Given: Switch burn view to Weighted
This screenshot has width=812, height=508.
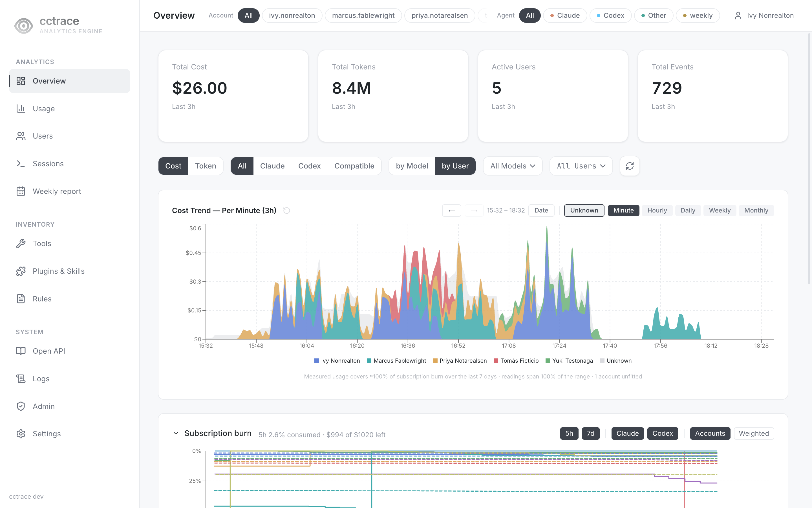Looking at the screenshot, I should point(754,433).
